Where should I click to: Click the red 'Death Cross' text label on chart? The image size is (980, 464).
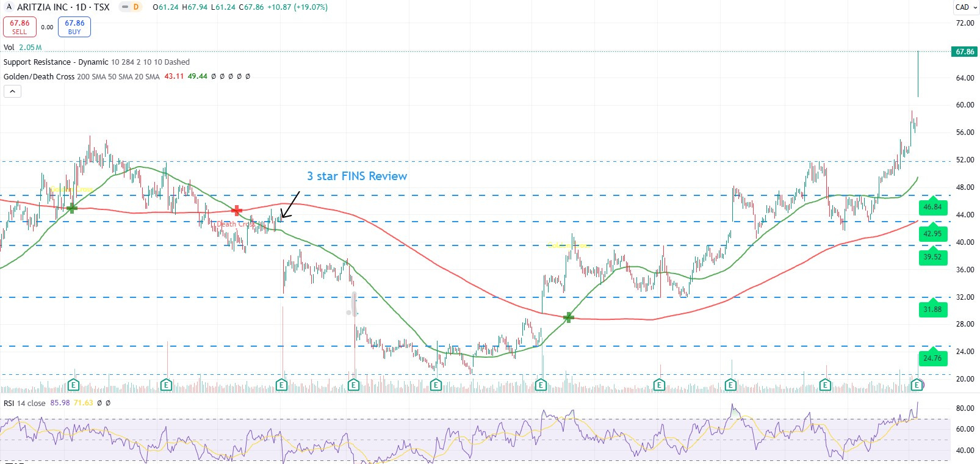tap(236, 224)
